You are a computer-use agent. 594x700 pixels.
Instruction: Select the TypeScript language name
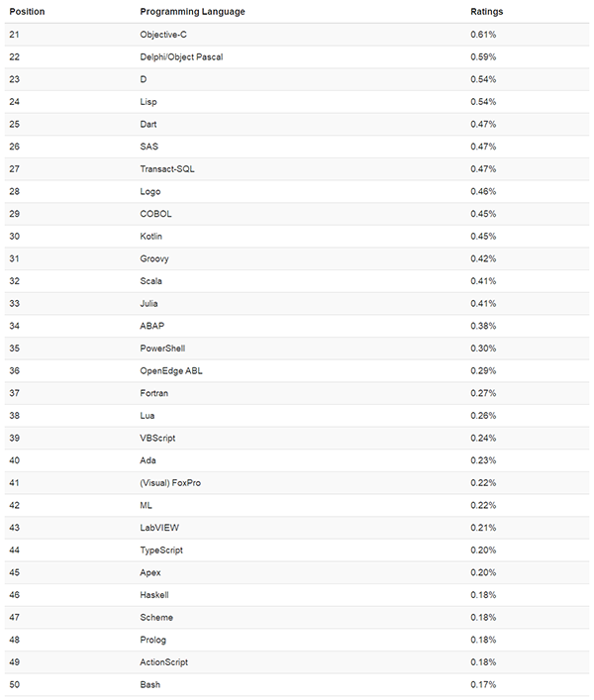161,550
